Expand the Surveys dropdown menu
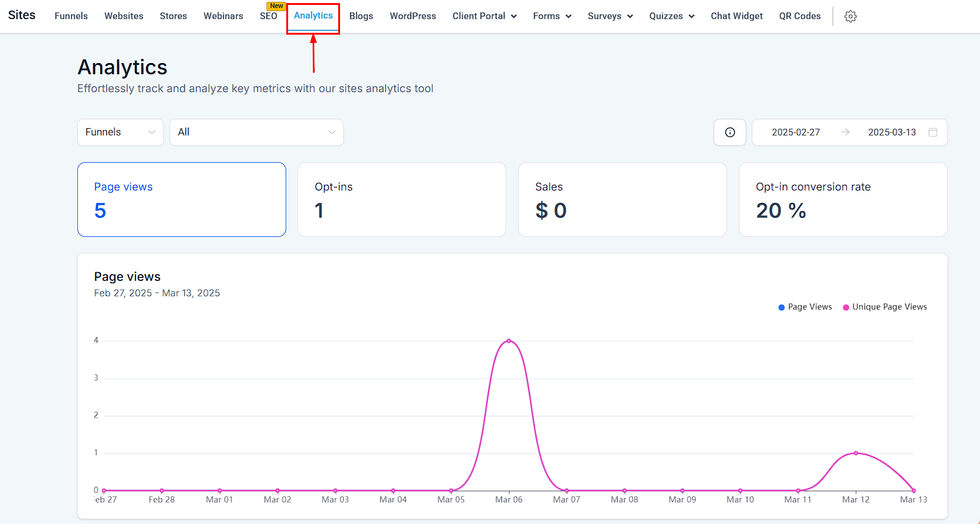This screenshot has width=980, height=524. pos(610,16)
